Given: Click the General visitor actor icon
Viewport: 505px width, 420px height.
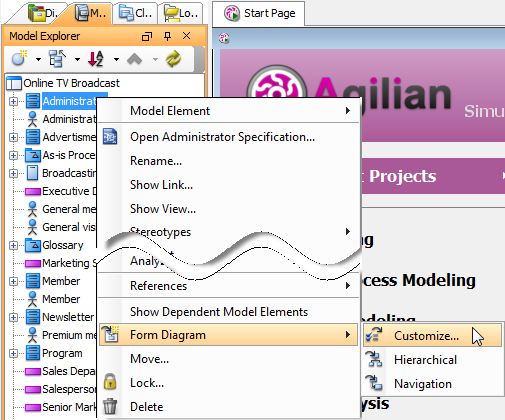Looking at the screenshot, I should pos(32,227).
